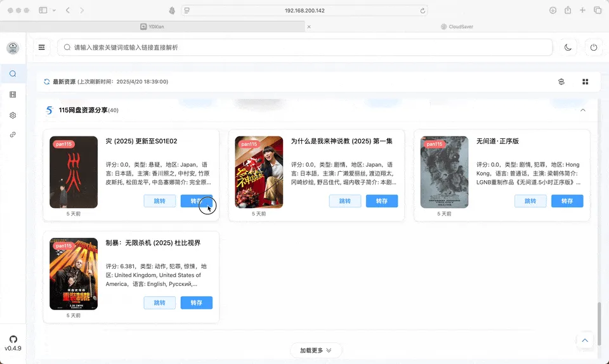Click the 制暴：无限杀机 poster thumbnail
This screenshot has width=609, height=364.
click(x=74, y=274)
